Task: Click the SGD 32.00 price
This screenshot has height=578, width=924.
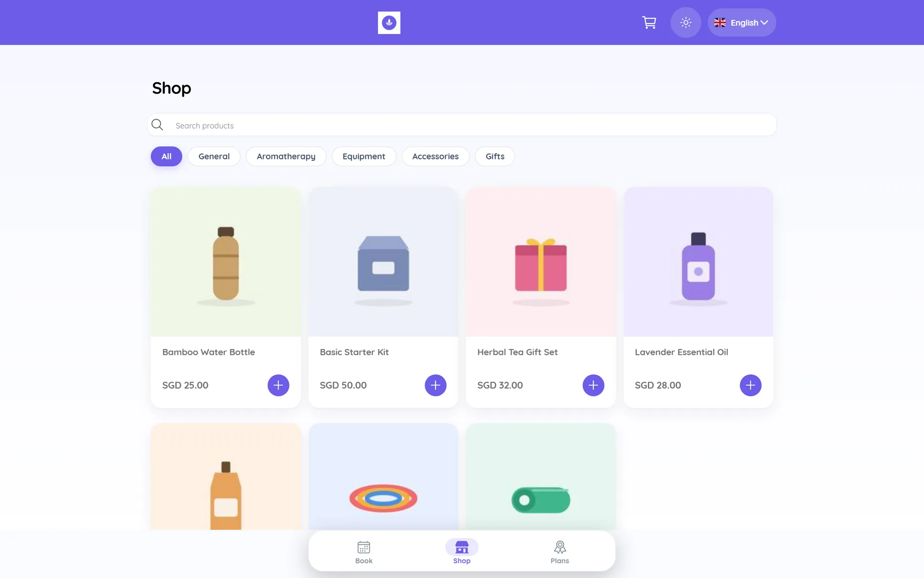Action: pyautogui.click(x=500, y=385)
